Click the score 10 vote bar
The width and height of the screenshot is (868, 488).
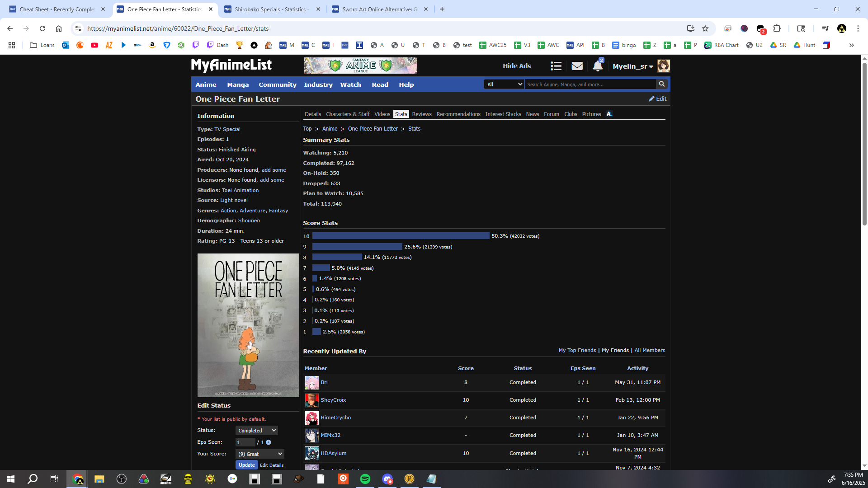coord(401,236)
